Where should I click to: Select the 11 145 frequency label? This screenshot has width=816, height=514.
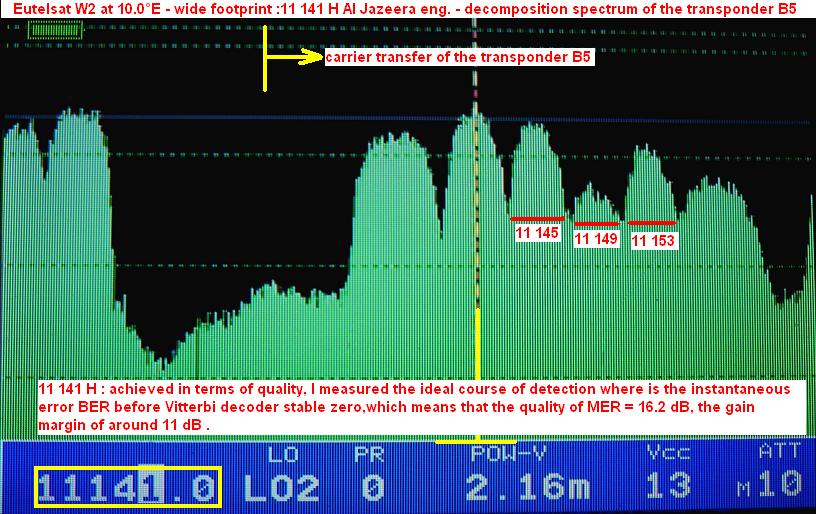pos(536,233)
